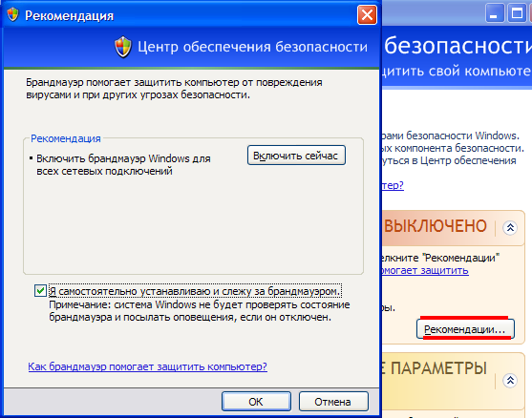The height and width of the screenshot is (418, 532).
Task: Confirm the dialog with the OK button
Action: (x=256, y=402)
